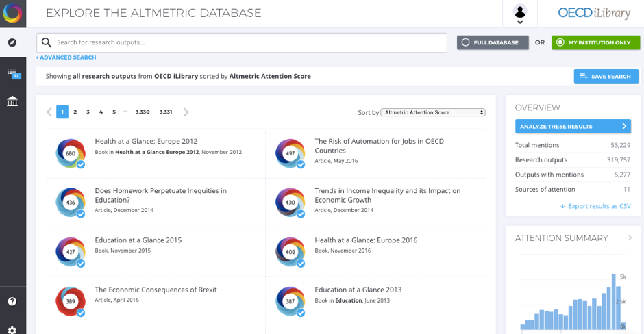Open the compass explore icon in sidebar
Image resolution: width=644 pixels, height=334 pixels.
(x=12, y=42)
